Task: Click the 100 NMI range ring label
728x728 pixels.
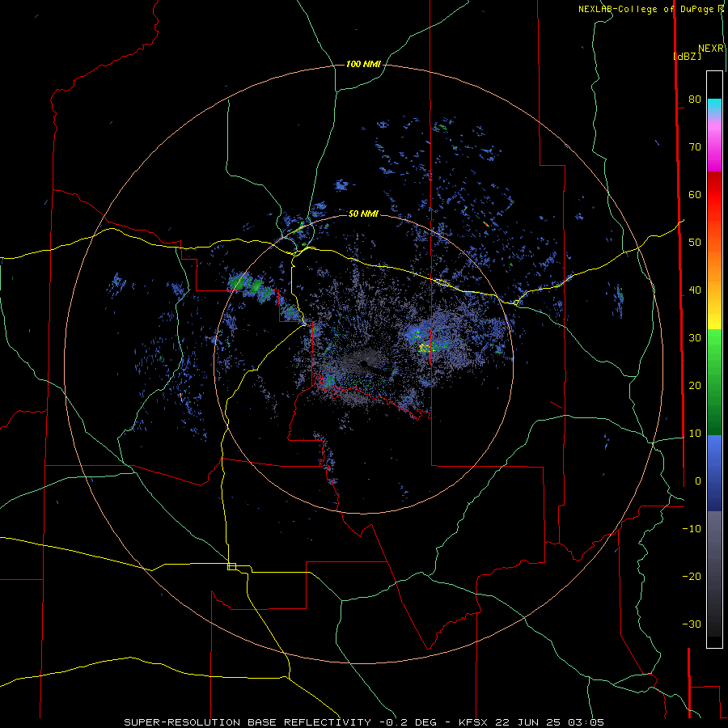Action: point(363,64)
